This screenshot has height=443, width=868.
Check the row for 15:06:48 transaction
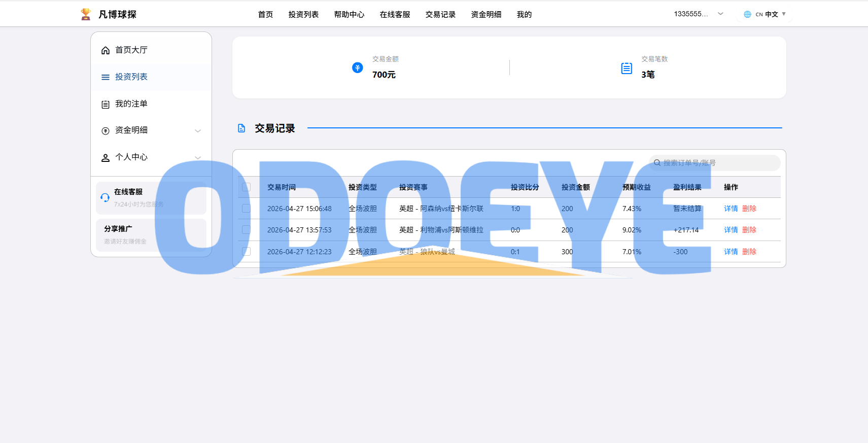[x=246, y=209]
